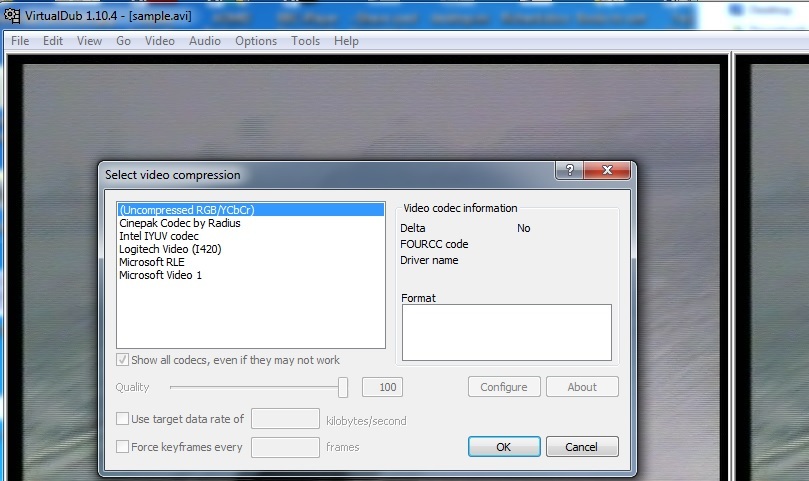Confirm with the OK button

click(x=504, y=447)
